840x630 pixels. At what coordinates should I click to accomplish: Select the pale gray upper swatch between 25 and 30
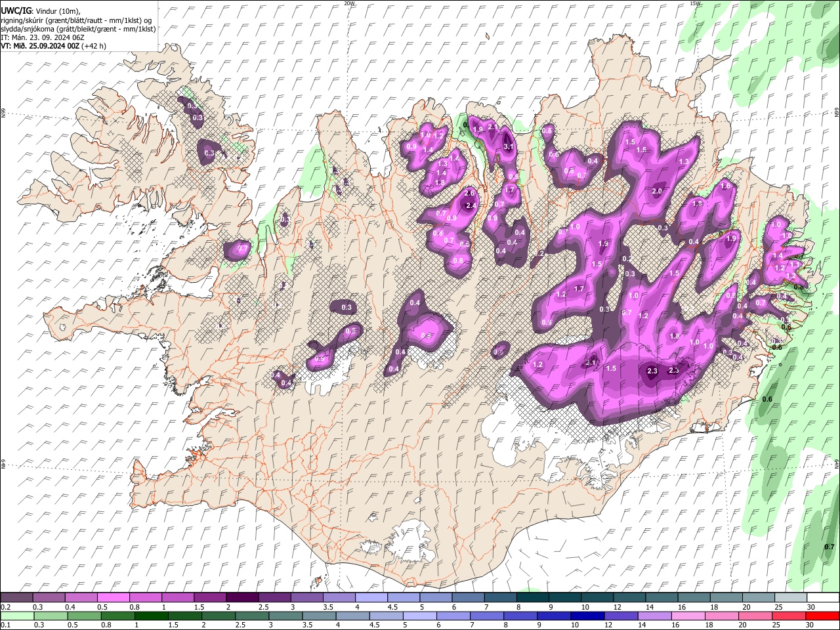[x=790, y=598]
